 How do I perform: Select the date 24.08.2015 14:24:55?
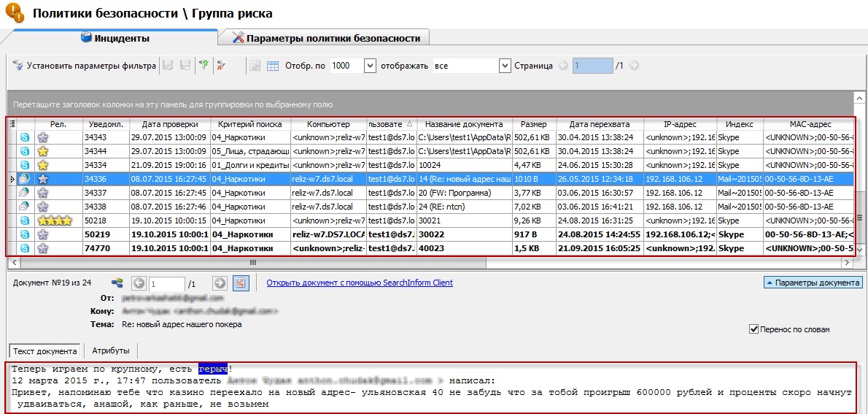click(x=600, y=234)
